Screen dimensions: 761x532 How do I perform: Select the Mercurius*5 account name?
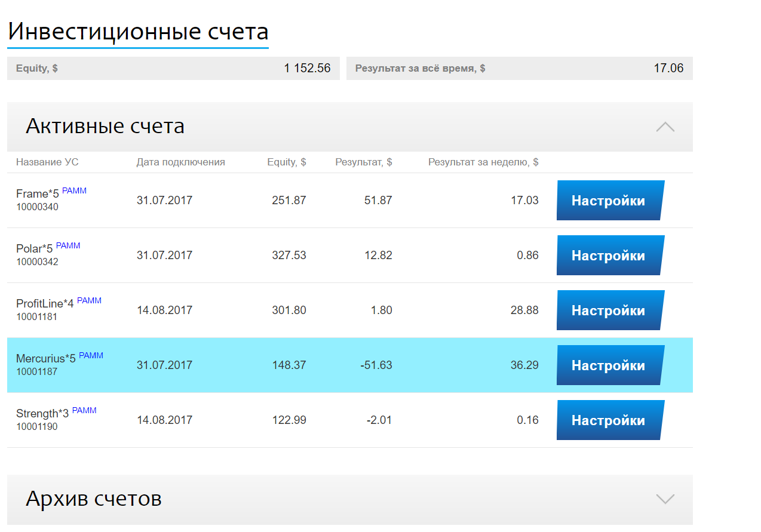point(46,359)
